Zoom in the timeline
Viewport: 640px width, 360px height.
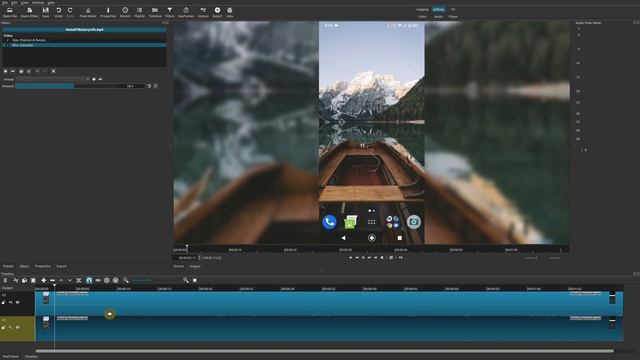[x=186, y=280]
